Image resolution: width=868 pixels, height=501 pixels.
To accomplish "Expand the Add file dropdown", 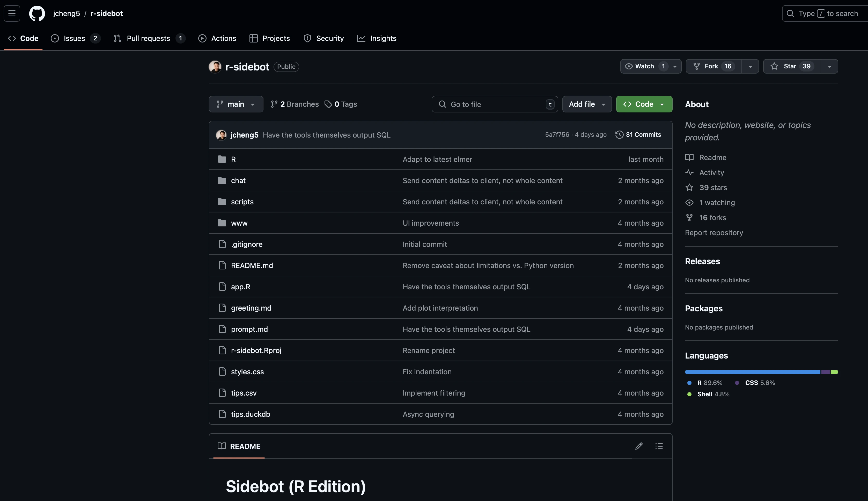I will [587, 104].
